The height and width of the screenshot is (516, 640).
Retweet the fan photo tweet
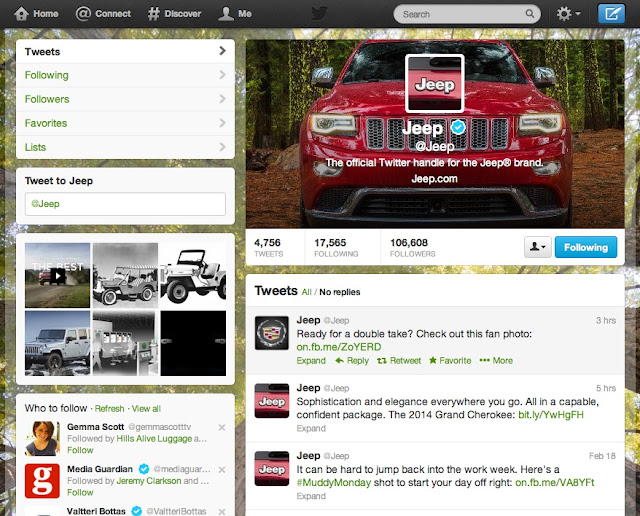[x=400, y=360]
